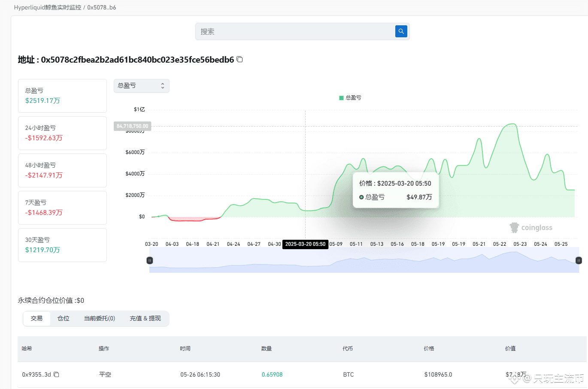Click the 哈希 column header
Viewport: 588px width, 389px height.
27,349
